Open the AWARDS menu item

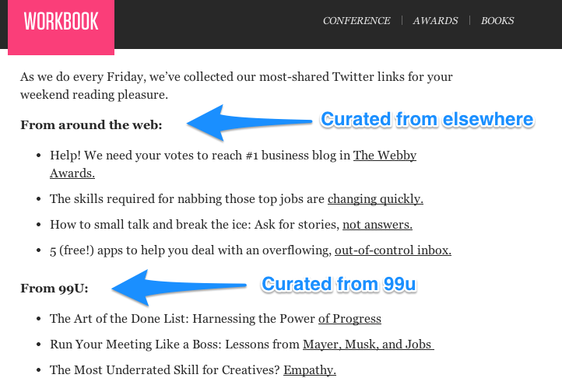(x=435, y=21)
